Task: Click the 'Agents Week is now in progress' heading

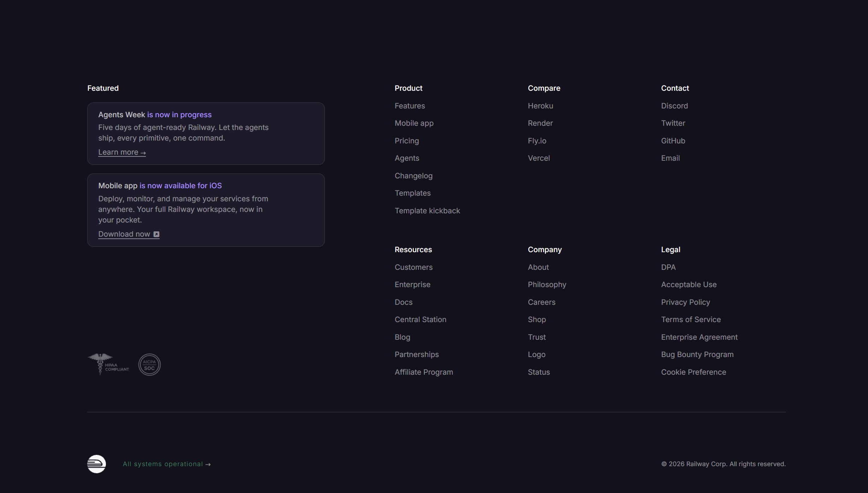Action: click(155, 115)
